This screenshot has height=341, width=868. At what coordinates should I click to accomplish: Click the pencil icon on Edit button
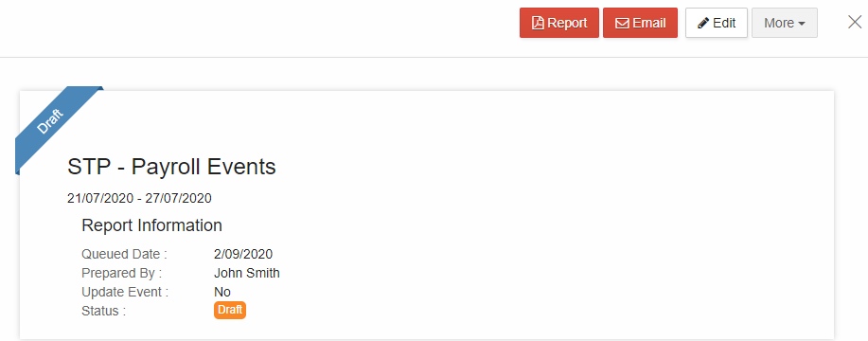pyautogui.click(x=703, y=24)
